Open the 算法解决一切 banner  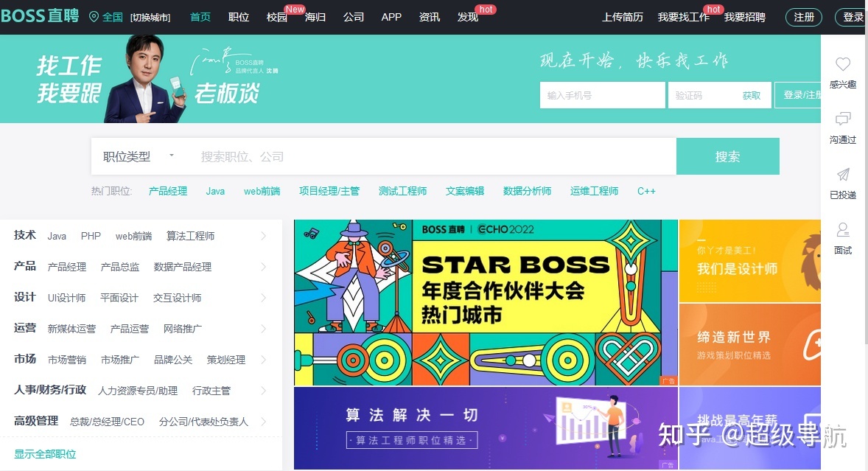[486, 428]
